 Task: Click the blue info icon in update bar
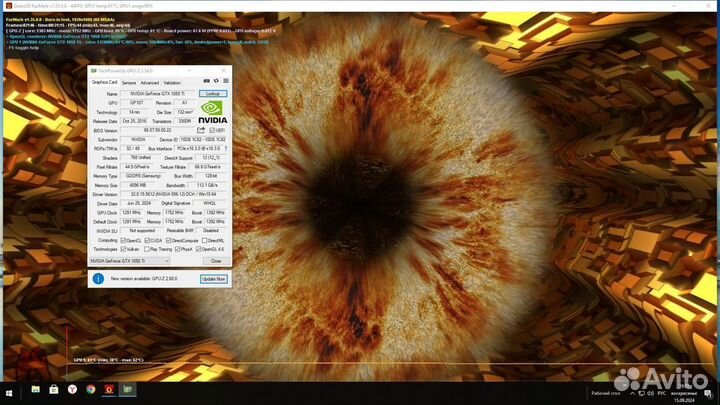[x=98, y=278]
